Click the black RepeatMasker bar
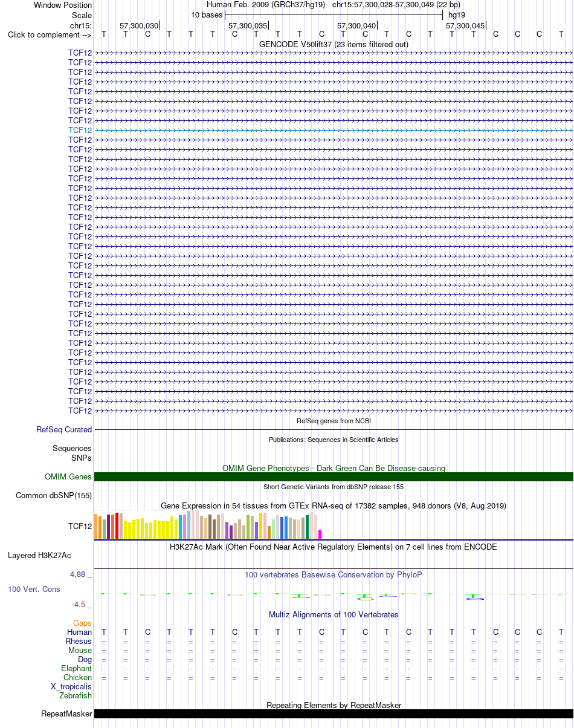The height and width of the screenshot is (728, 574). point(334,714)
